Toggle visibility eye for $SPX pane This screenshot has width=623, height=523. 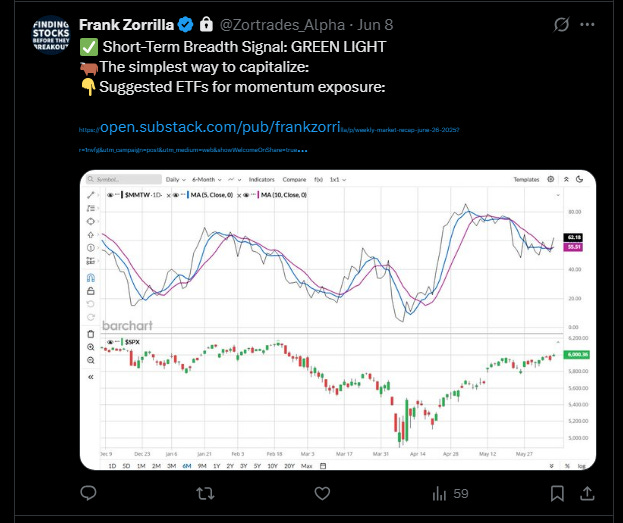(110, 342)
